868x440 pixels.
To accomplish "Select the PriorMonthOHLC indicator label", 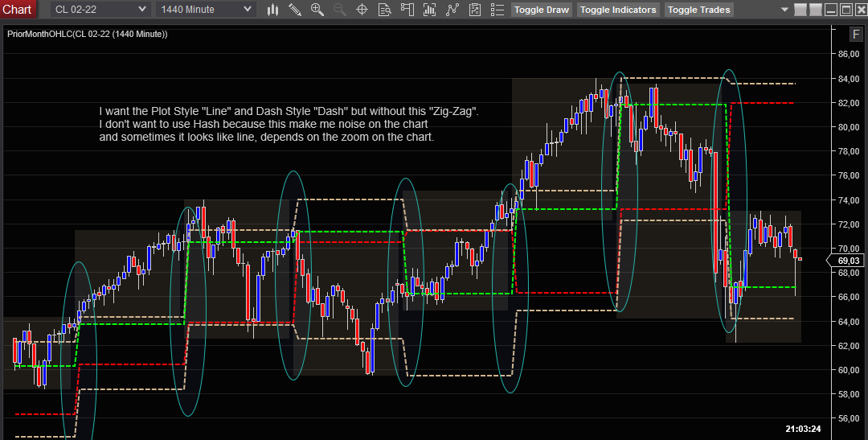I will click(x=88, y=35).
